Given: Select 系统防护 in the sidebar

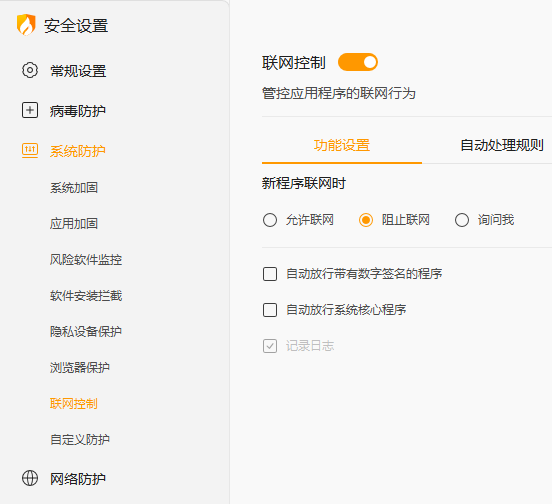Looking at the screenshot, I should 78,151.
